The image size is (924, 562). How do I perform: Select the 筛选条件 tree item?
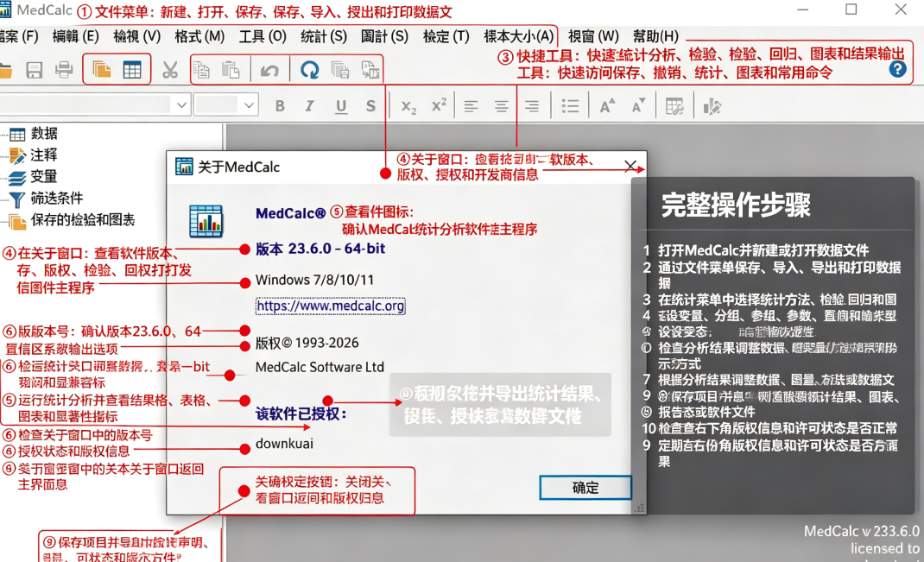(x=57, y=199)
